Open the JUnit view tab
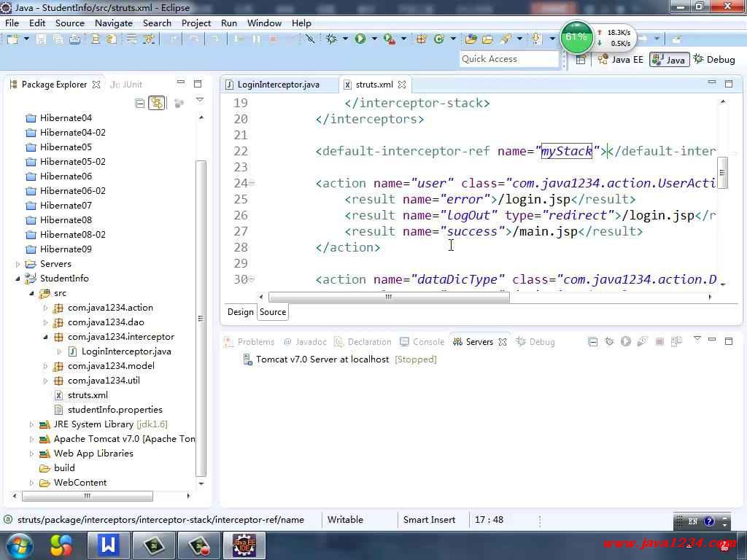Screen dimensions: 747x560 (x=126, y=85)
